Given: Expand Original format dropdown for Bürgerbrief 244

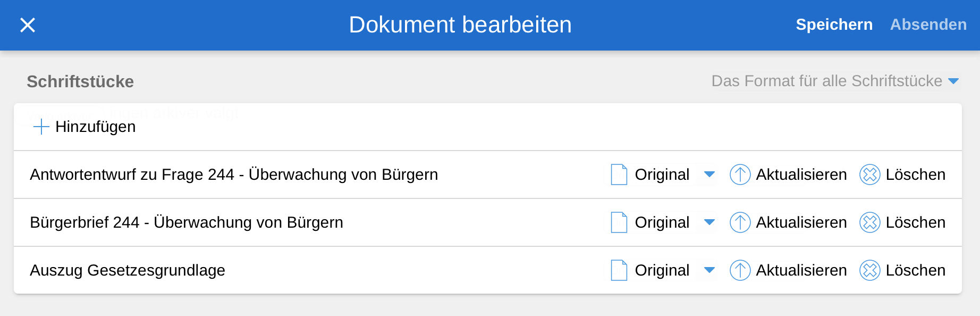Looking at the screenshot, I should click(709, 222).
